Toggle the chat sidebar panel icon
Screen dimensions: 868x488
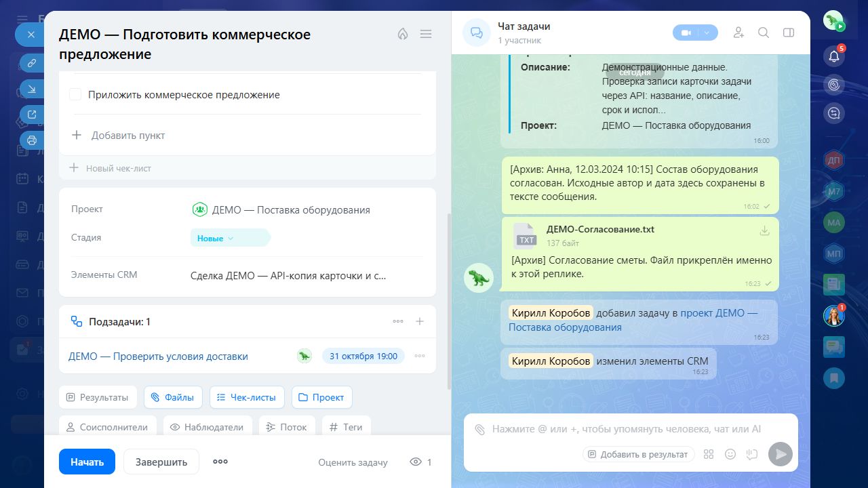click(788, 33)
